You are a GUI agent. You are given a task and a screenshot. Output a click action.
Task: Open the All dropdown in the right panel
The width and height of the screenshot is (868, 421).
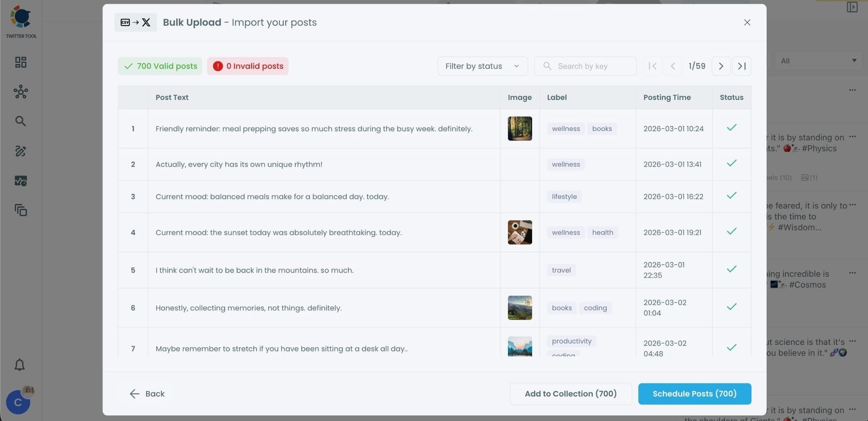tap(818, 61)
